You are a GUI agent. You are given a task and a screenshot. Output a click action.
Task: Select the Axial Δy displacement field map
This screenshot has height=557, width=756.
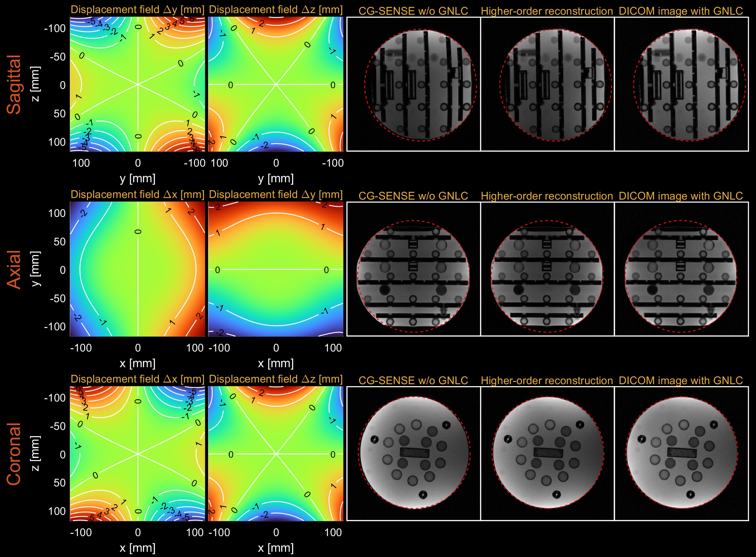(x=276, y=269)
